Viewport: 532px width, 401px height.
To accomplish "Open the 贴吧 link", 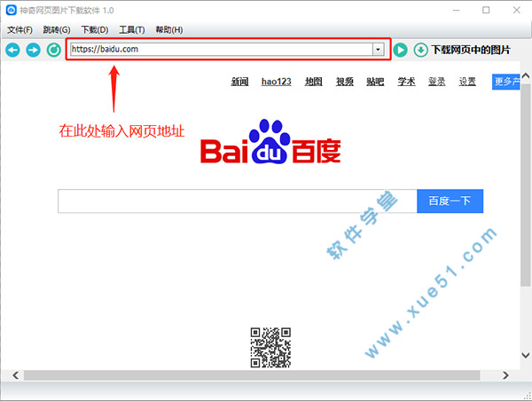I will click(x=375, y=82).
